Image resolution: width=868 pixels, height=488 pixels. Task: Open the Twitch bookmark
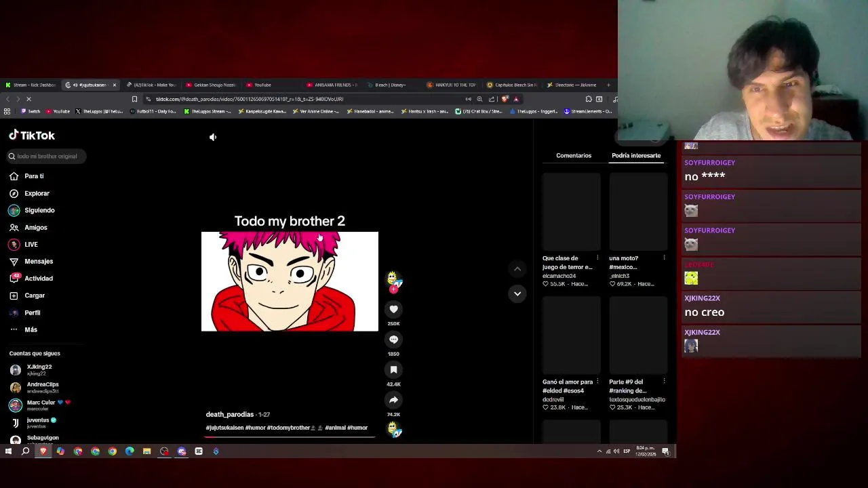coord(30,111)
